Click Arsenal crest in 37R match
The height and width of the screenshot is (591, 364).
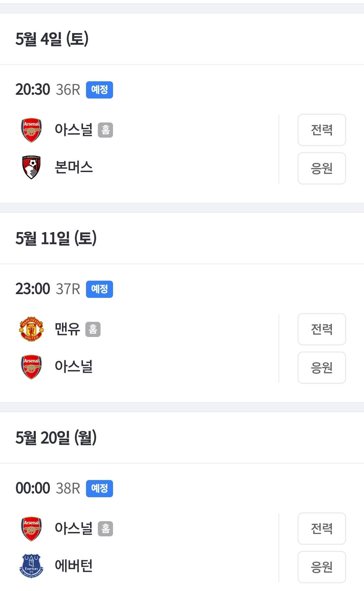pos(31,367)
